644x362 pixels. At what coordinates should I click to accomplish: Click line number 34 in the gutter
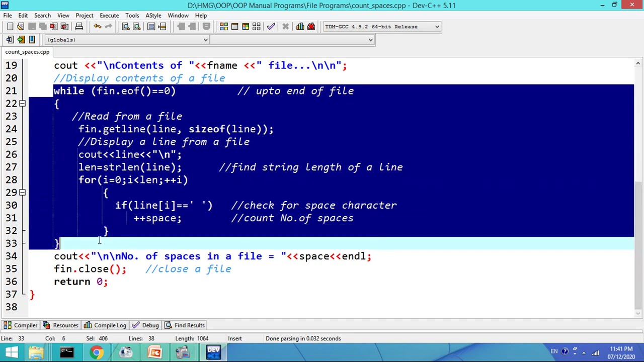tap(11, 256)
